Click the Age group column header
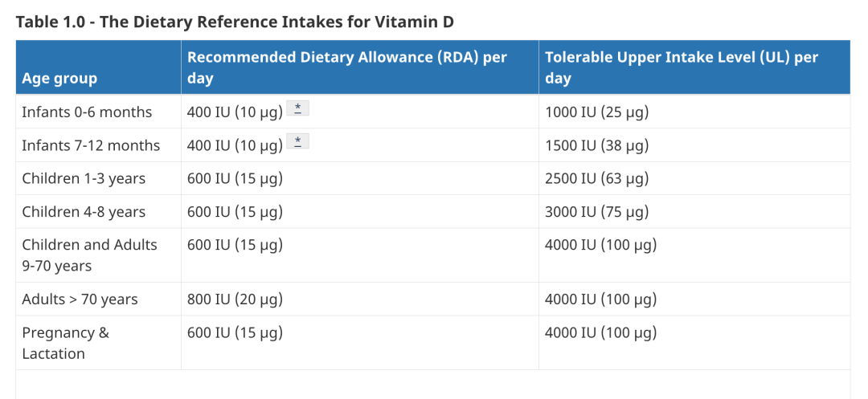Image resolution: width=868 pixels, height=399 pixels. coord(59,79)
